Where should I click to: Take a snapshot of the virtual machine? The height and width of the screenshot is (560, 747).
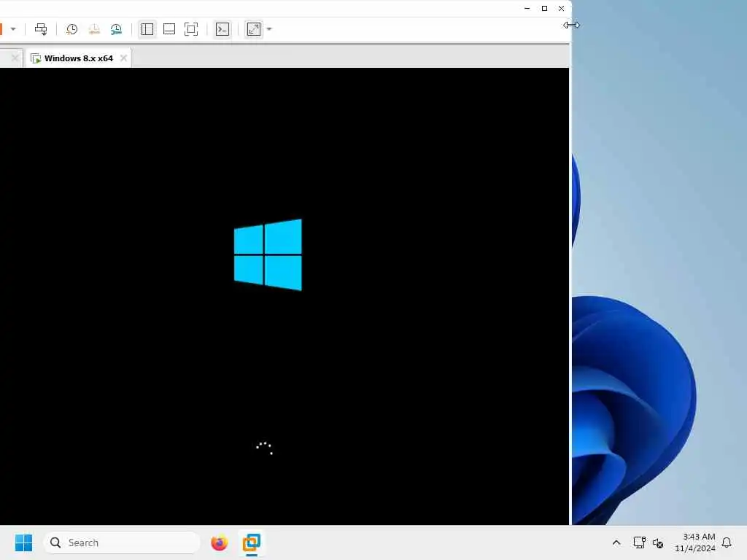[72, 29]
